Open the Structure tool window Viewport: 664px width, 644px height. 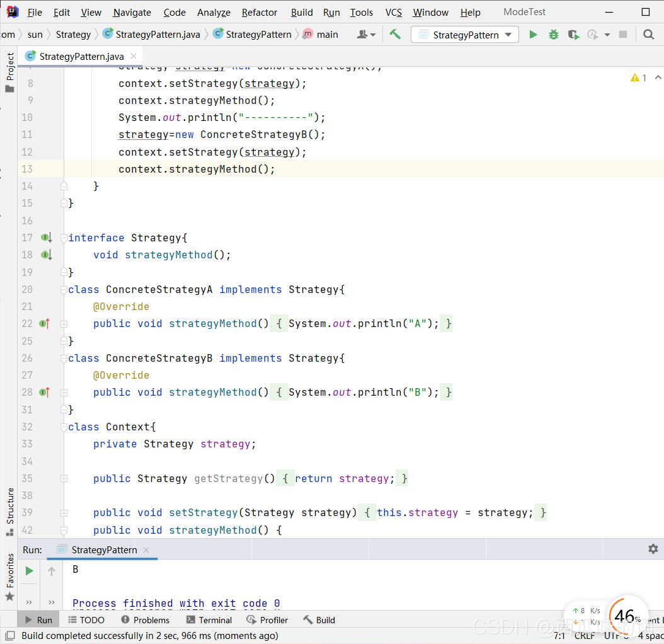[9, 512]
